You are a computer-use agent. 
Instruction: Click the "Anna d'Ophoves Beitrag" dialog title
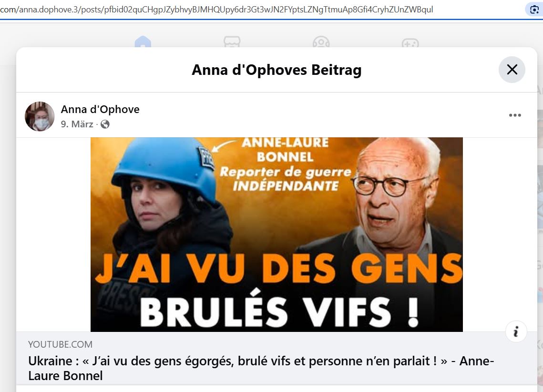point(277,70)
